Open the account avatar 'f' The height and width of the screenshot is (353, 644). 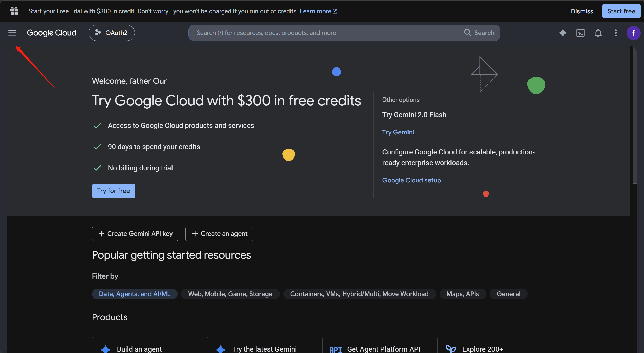pos(633,33)
